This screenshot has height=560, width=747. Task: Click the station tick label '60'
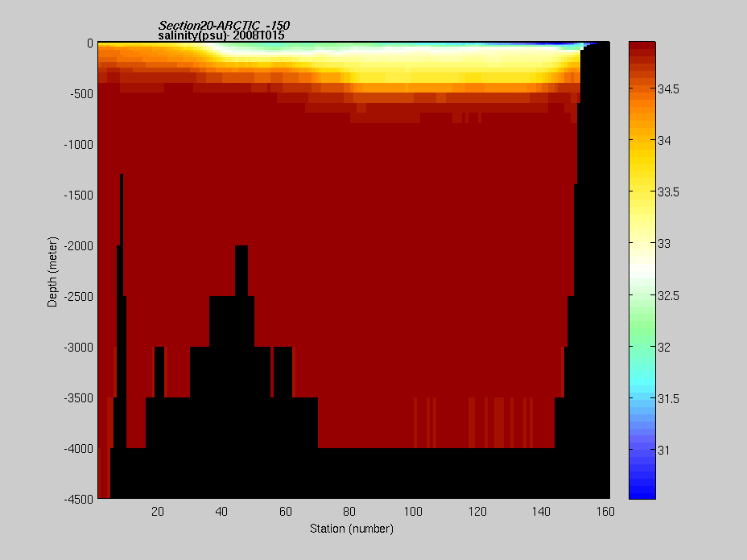tap(286, 512)
